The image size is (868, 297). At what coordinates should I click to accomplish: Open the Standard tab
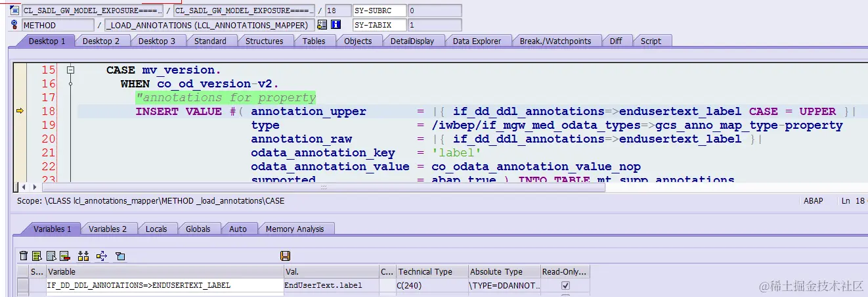210,41
